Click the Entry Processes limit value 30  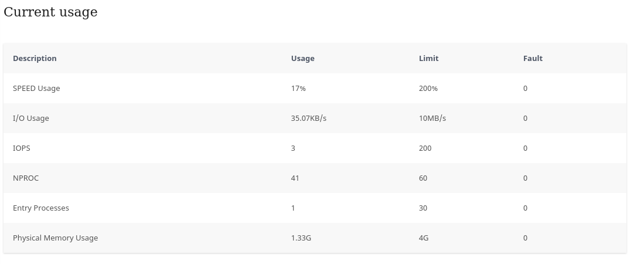click(423, 208)
